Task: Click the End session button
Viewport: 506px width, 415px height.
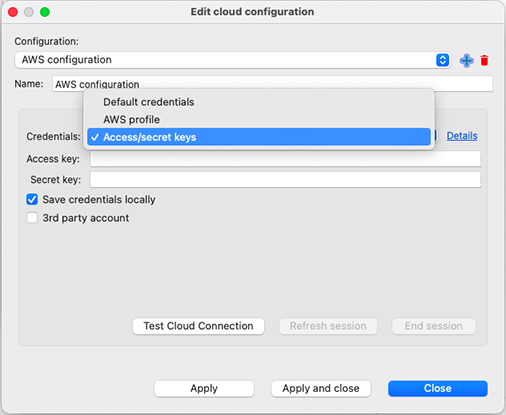Action: [x=434, y=326]
